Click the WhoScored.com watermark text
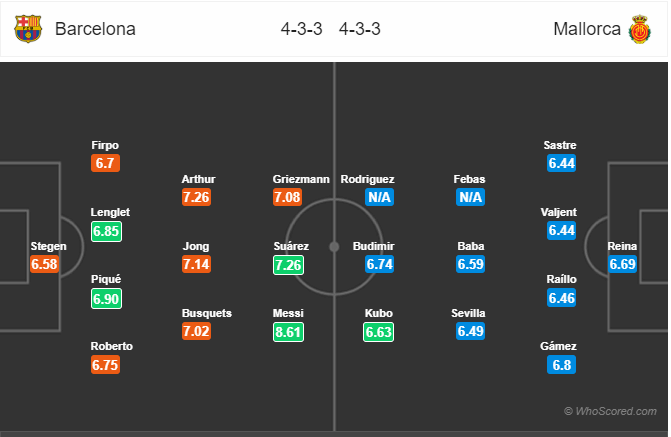This screenshot has height=437, width=671. pos(610,411)
